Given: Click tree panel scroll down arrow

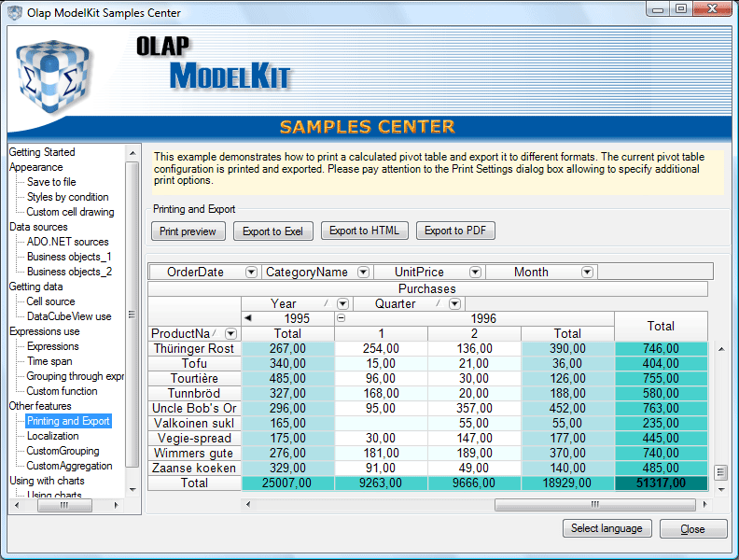Looking at the screenshot, I should (x=132, y=490).
